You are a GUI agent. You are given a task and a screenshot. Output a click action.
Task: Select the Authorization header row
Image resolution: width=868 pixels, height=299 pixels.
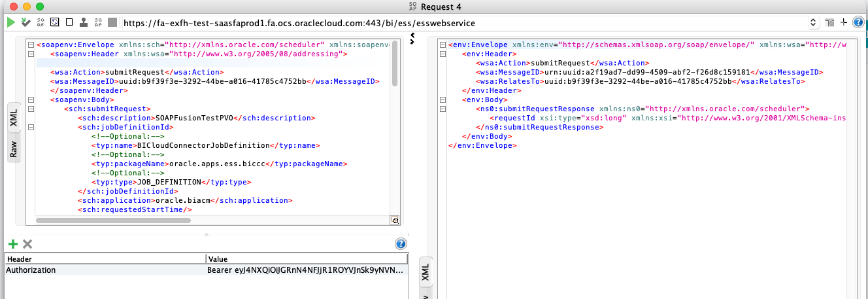click(x=105, y=270)
